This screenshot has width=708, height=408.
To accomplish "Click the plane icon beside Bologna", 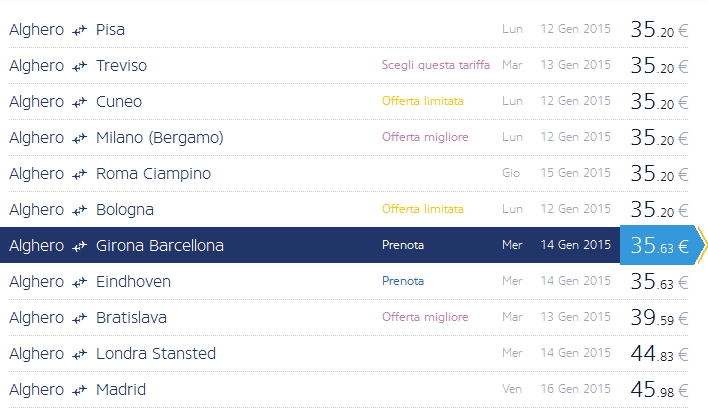I will (x=80, y=210).
